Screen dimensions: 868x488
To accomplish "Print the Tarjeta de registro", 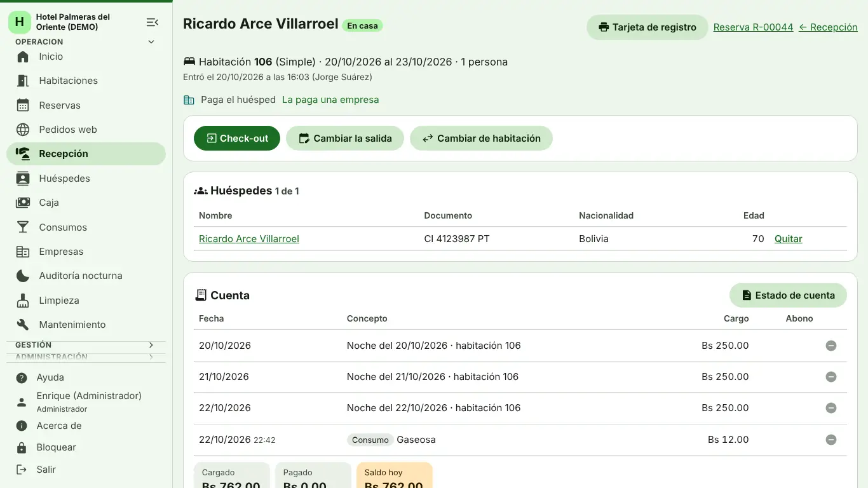I will [x=647, y=27].
